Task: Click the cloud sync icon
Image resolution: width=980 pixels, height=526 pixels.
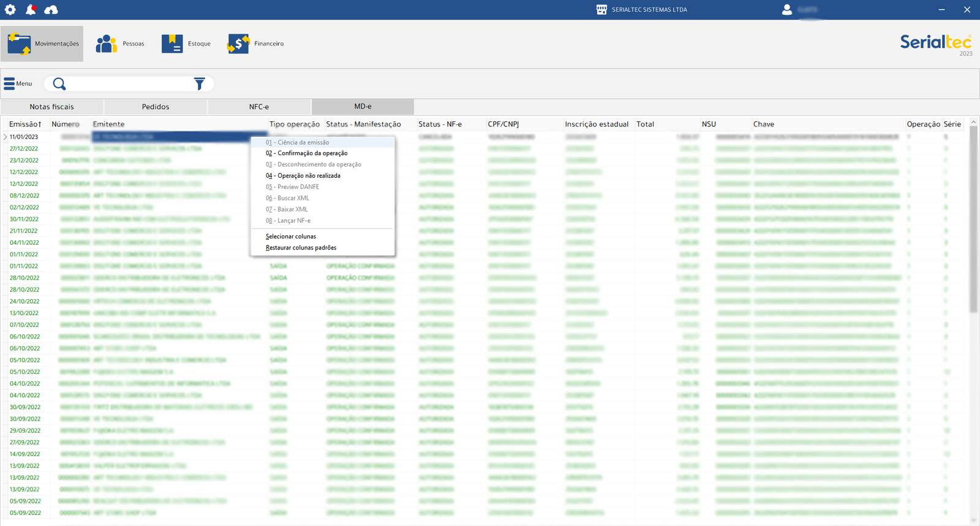Action: [x=51, y=9]
